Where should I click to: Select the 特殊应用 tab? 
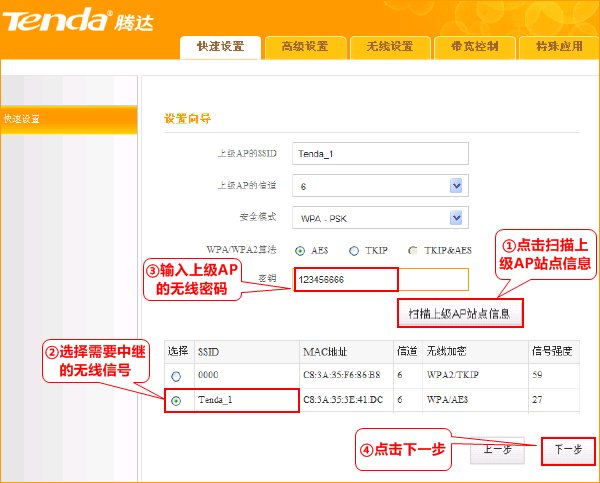coord(558,46)
